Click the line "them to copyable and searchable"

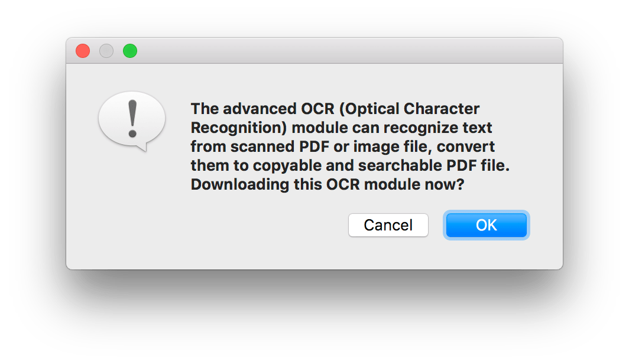pos(349,165)
